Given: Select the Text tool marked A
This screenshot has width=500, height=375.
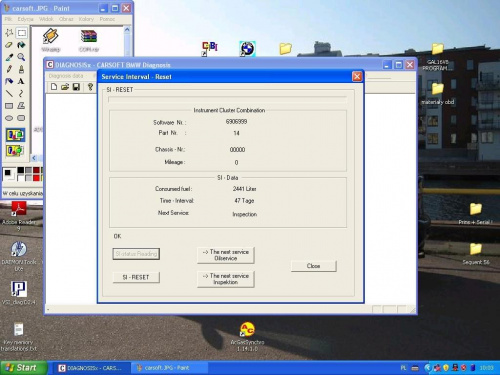Looking at the screenshot, I should pos(21,81).
